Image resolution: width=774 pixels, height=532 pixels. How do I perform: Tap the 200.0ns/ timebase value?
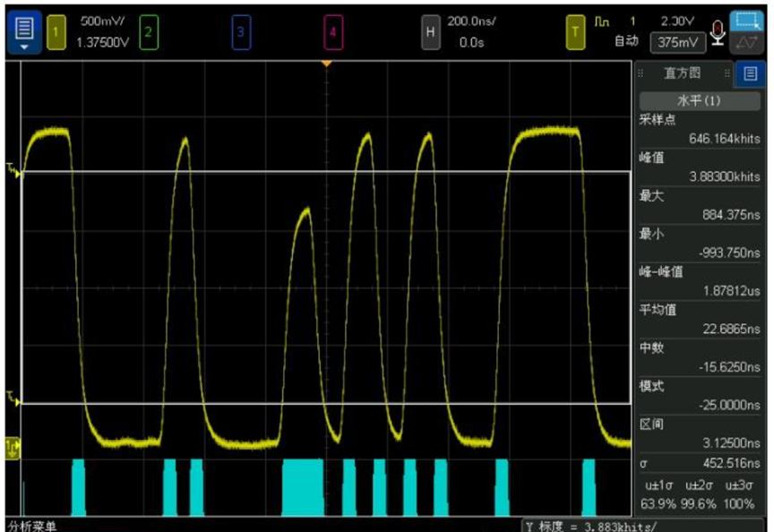(471, 21)
